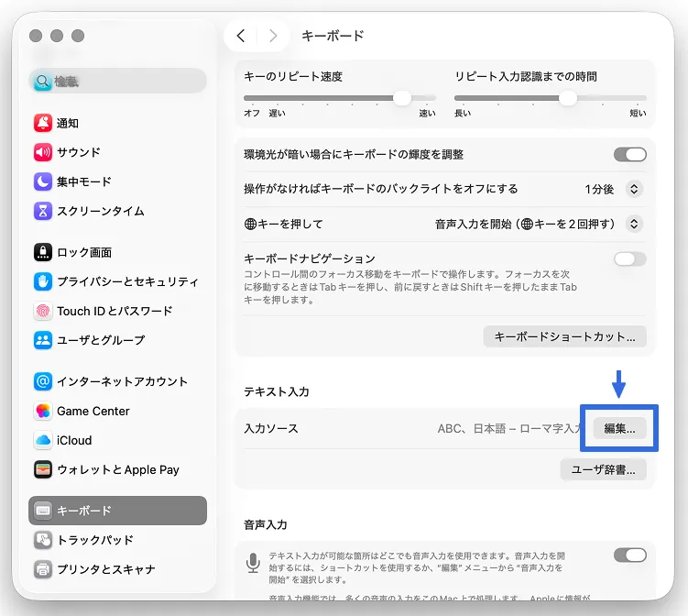This screenshot has height=616, width=688.
Task: Open the 音声入力を開始 globe key action popup
Action: pyautogui.click(x=634, y=224)
